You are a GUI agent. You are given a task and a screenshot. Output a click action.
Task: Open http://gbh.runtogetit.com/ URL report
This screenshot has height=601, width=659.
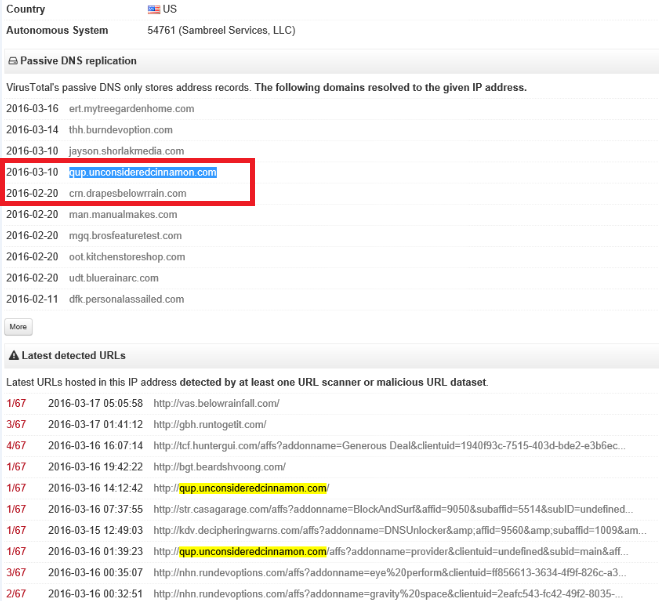210,424
